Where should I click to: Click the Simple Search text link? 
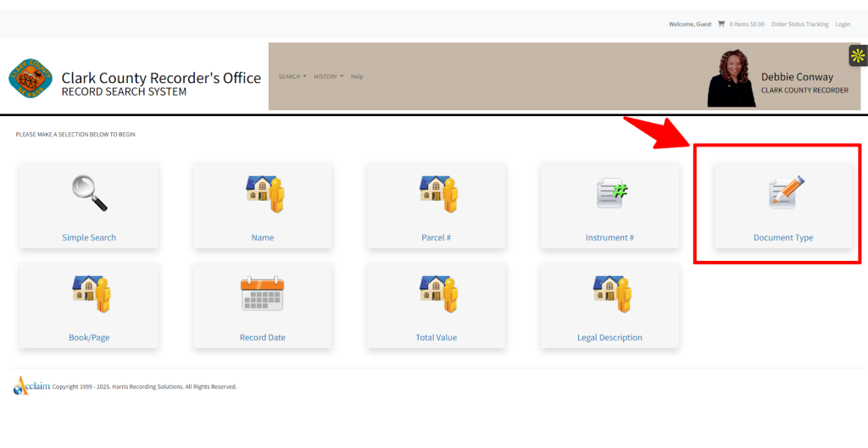89,238
